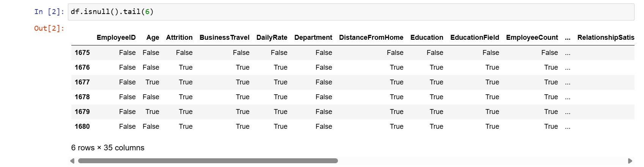Click the BusinessTravel column header
The width and height of the screenshot is (644, 167).
tap(224, 37)
